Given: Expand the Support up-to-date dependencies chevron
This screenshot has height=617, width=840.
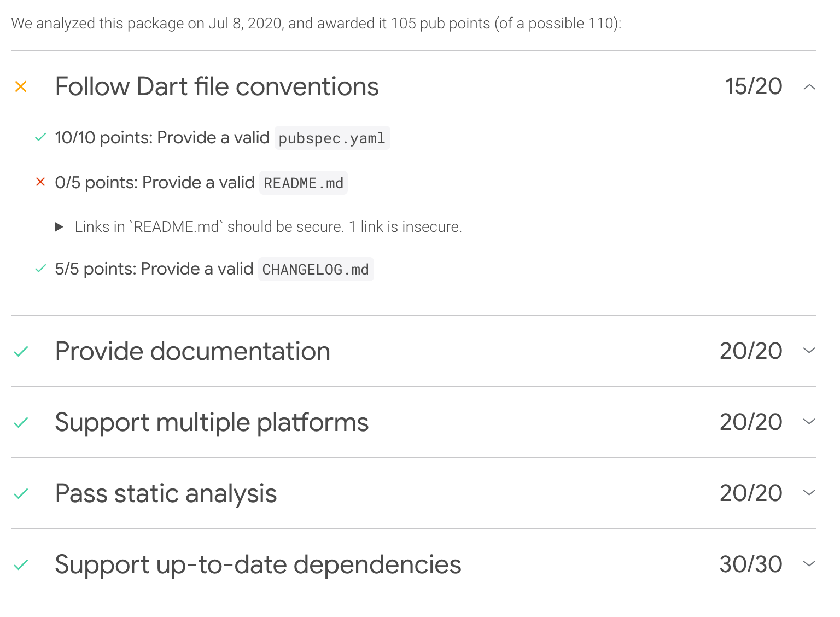Looking at the screenshot, I should pyautogui.click(x=809, y=564).
